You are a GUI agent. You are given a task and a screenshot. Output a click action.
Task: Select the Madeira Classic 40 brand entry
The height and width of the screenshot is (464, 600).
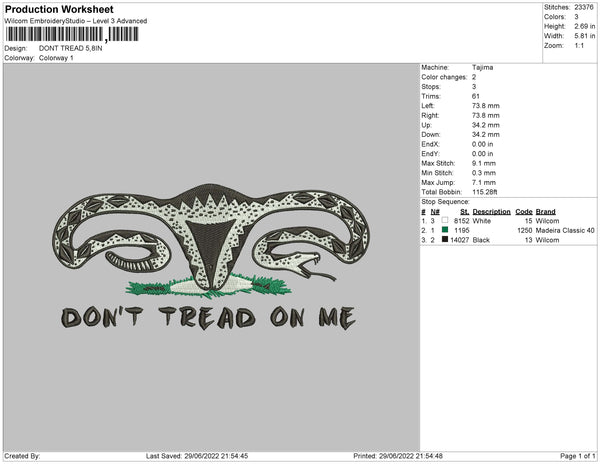click(x=565, y=230)
